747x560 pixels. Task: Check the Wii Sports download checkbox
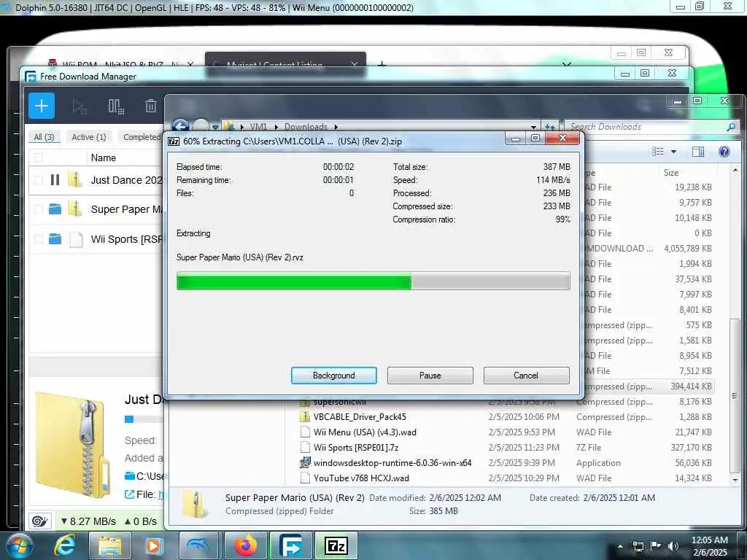click(39, 239)
